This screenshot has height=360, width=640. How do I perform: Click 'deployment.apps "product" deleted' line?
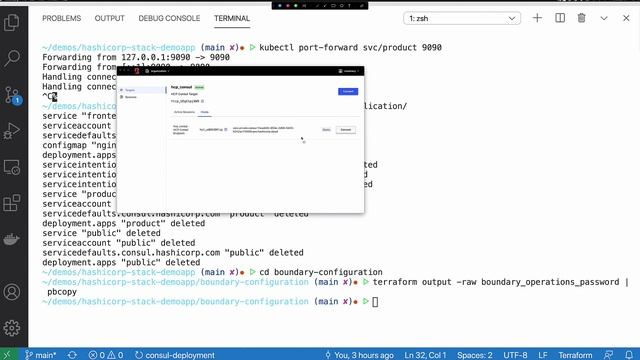pyautogui.click(x=123, y=223)
